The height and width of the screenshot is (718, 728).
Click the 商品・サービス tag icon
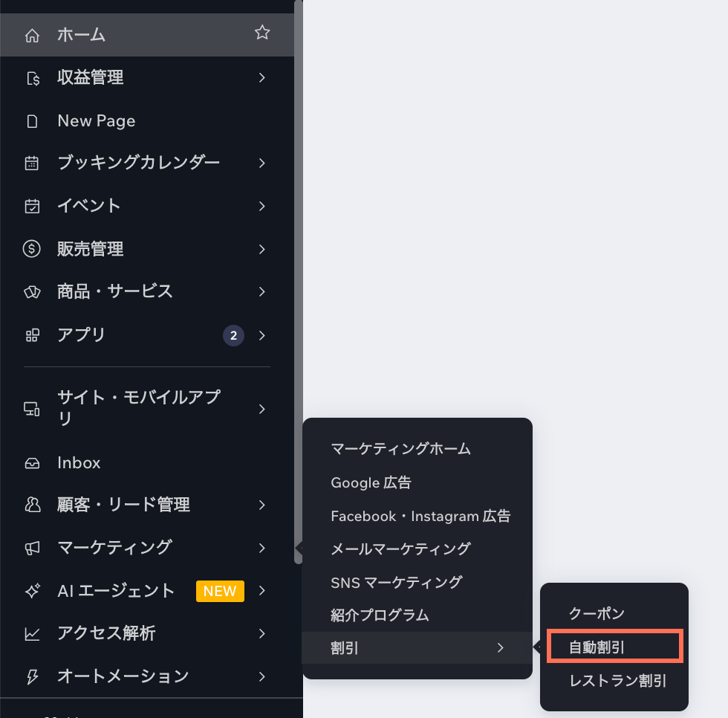pos(32,292)
